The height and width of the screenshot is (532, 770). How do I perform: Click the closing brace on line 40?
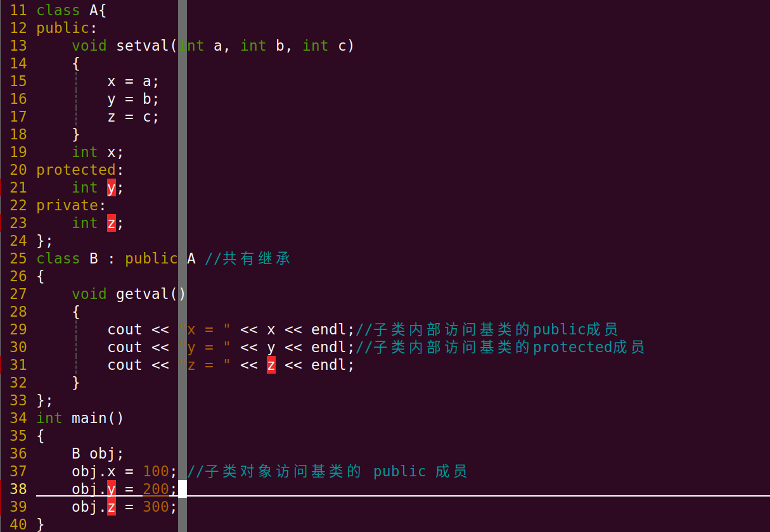(x=39, y=524)
